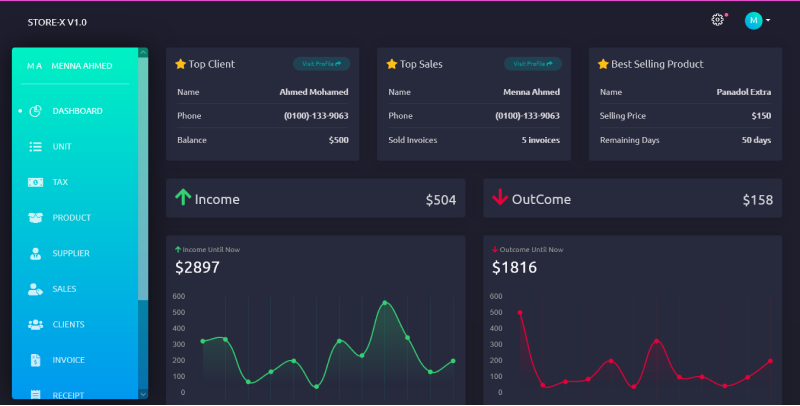This screenshot has height=406, width=800.
Task: Click the Sales user icon
Action: click(35, 289)
